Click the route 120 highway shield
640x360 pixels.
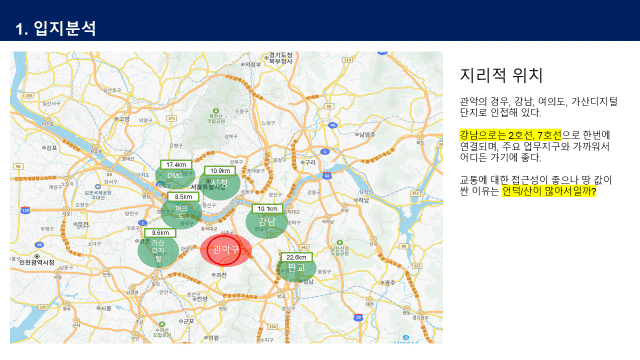click(x=25, y=210)
